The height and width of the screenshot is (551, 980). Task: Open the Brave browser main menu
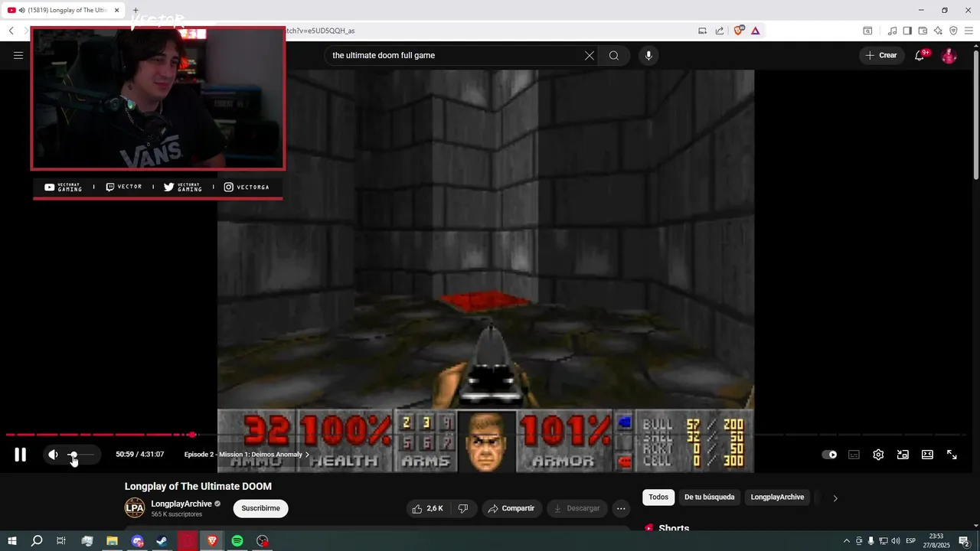click(969, 31)
